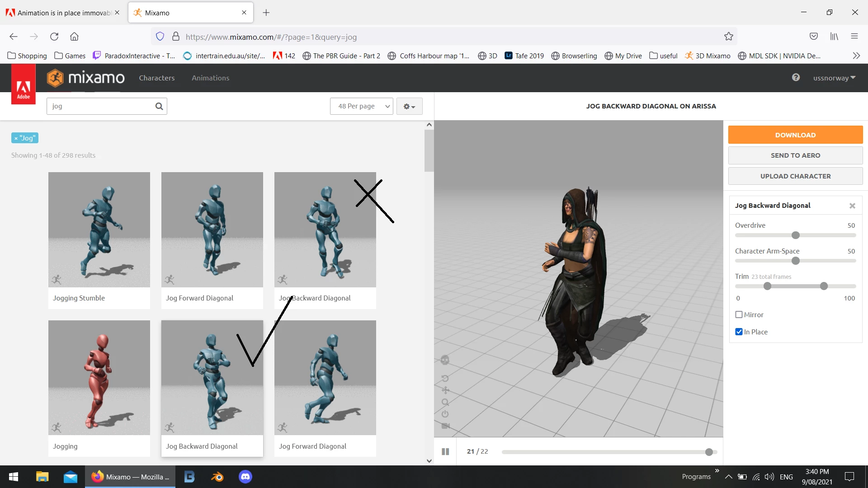Click the zoom magnifier icon in viewport

coord(445,402)
